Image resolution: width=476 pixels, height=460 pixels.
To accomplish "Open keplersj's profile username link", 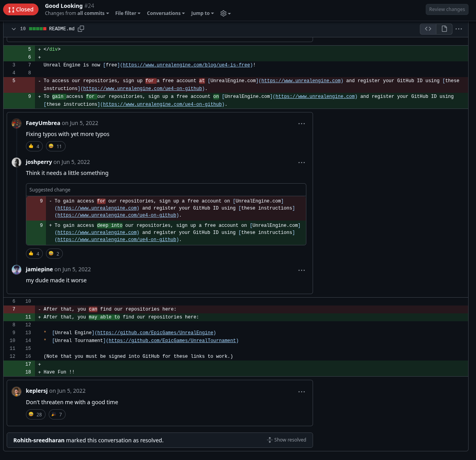I will click(x=37, y=391).
